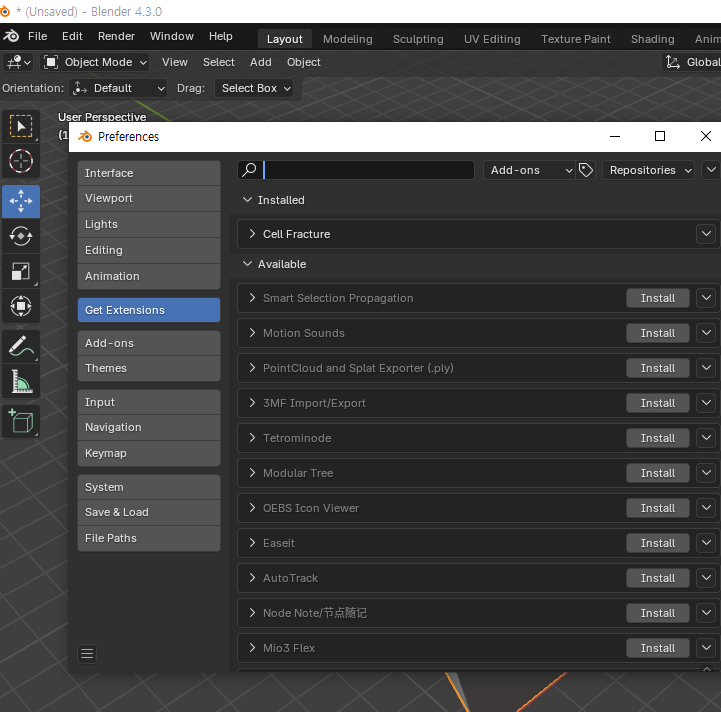The width and height of the screenshot is (721, 712).
Task: Open the extensions options arrow beside Repositories
Action: [711, 170]
